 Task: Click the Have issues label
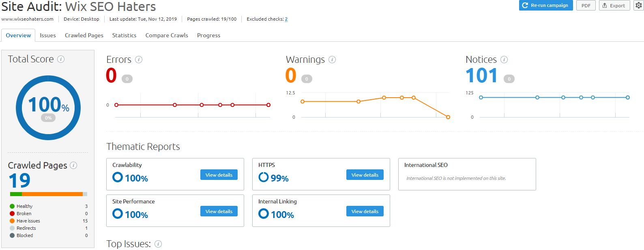(28, 221)
